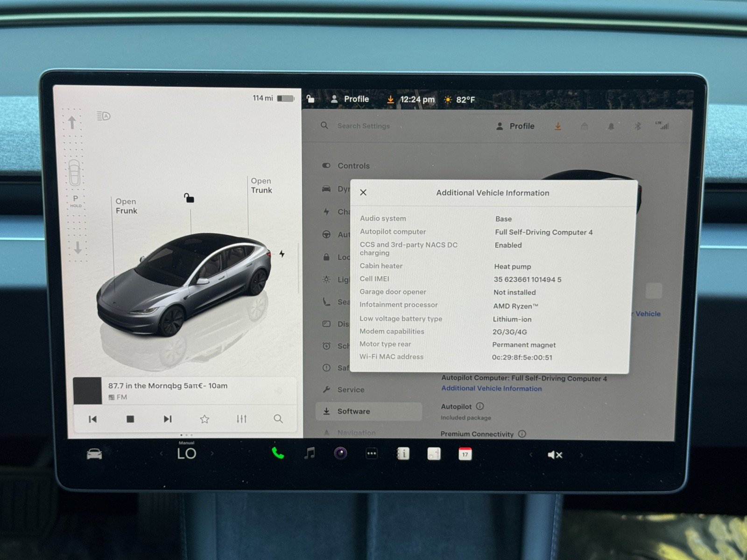
Task: Tap LTE signal strength icon
Action: [662, 125]
